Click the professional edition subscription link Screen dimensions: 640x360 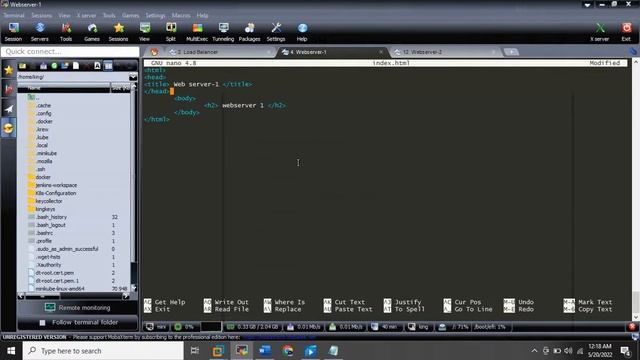280,337
